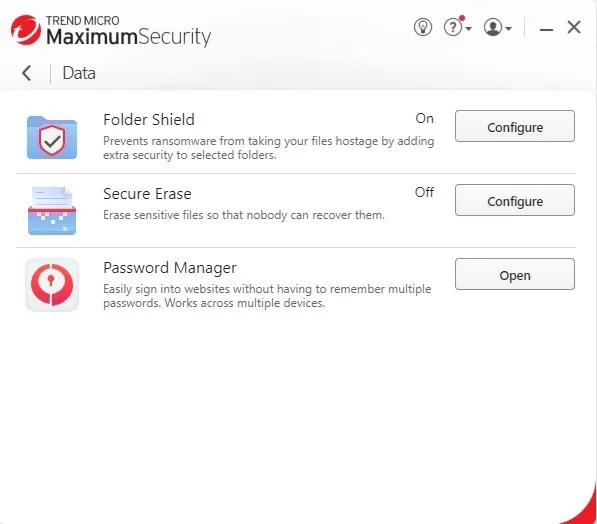Select the Password Manager title
The image size is (597, 524).
pyautogui.click(x=170, y=268)
